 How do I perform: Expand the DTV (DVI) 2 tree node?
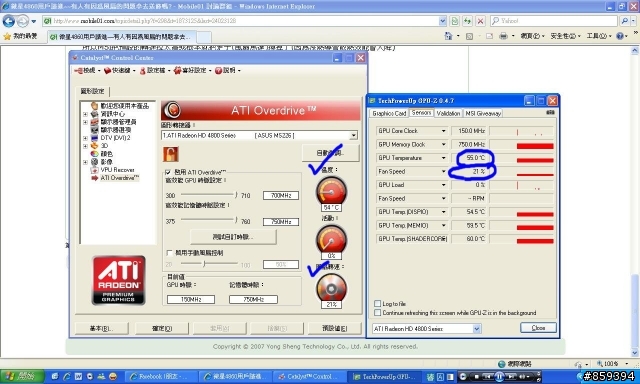pyautogui.click(x=85, y=138)
